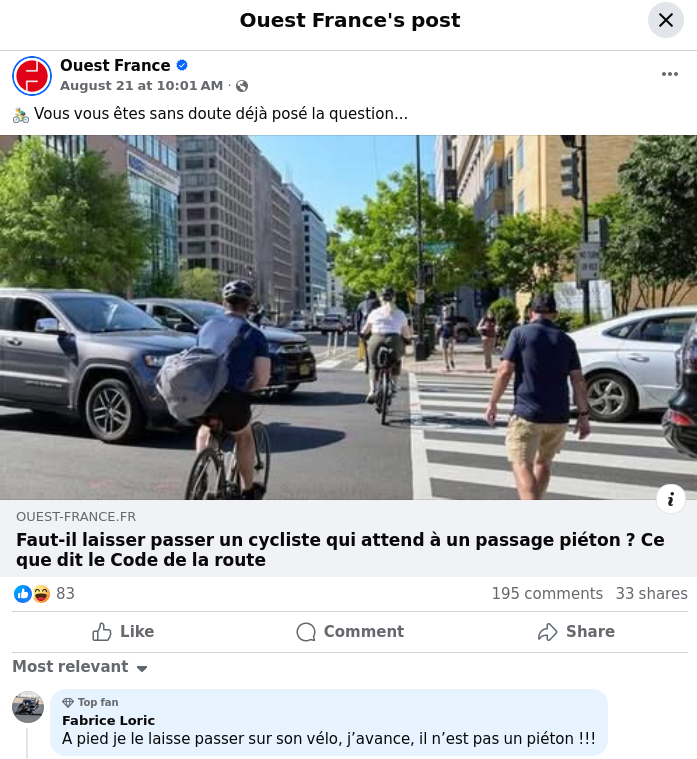
Task: View the 195 comments
Action: coord(547,593)
